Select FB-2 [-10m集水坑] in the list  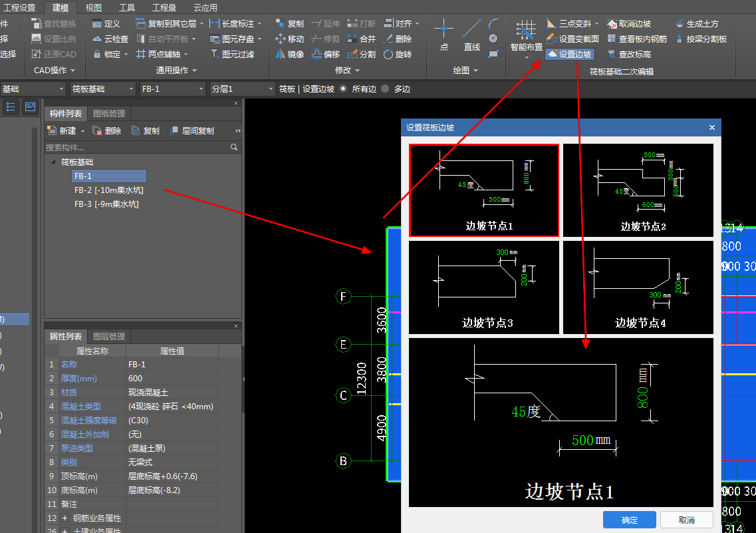(109, 190)
